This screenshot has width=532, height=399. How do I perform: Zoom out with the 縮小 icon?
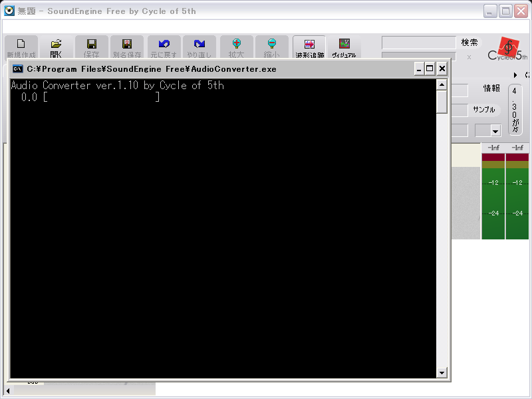272,47
